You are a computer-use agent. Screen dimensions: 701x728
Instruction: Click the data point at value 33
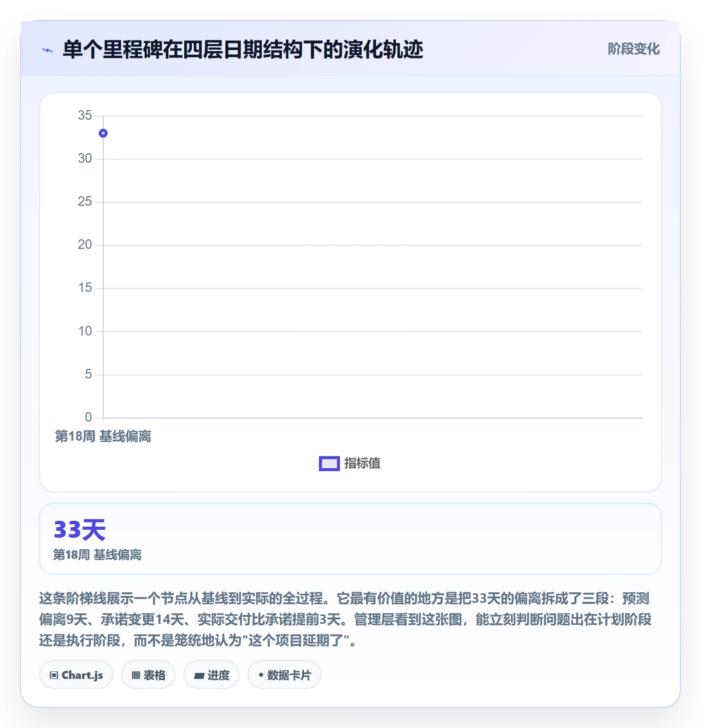pos(103,133)
